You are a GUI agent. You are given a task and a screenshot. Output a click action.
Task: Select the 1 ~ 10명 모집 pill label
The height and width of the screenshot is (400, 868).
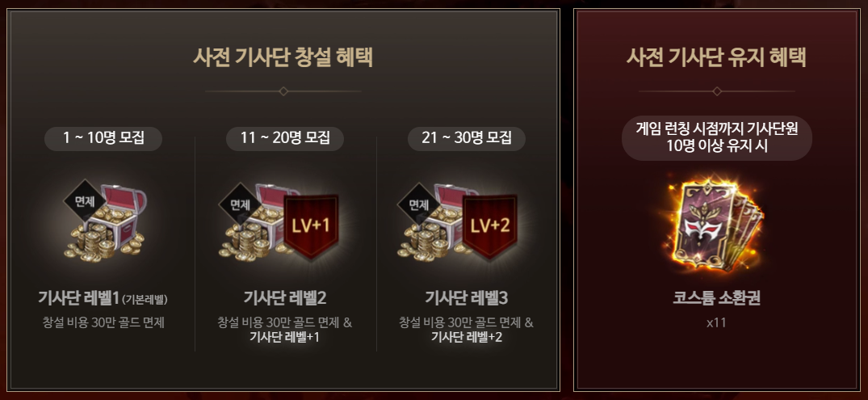pyautogui.click(x=103, y=138)
